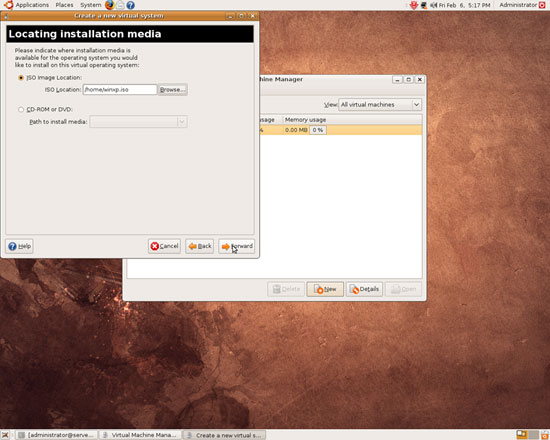Maximize the Virtual Machine Manager window

point(409,80)
